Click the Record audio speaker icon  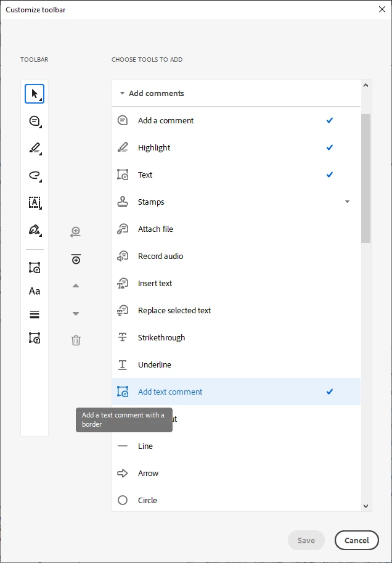click(123, 256)
